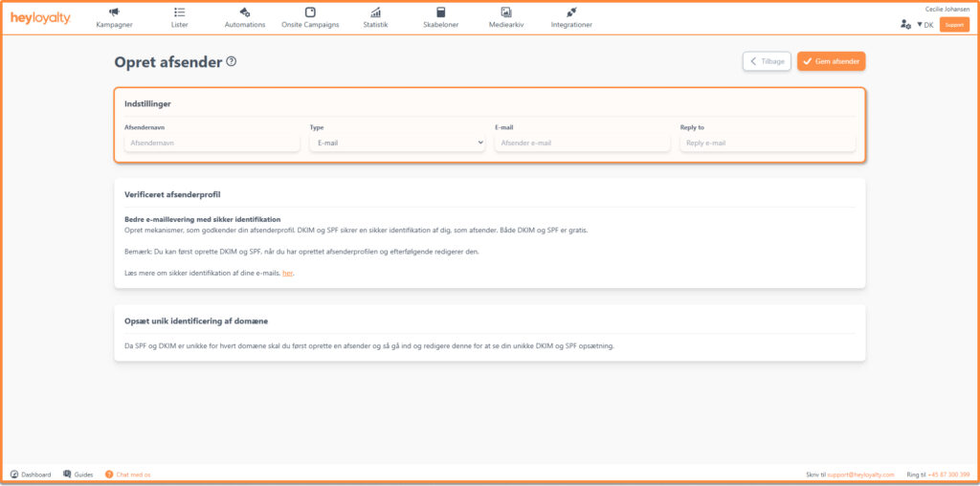
Task: Focus the Afsendernavn input field
Action: click(212, 143)
